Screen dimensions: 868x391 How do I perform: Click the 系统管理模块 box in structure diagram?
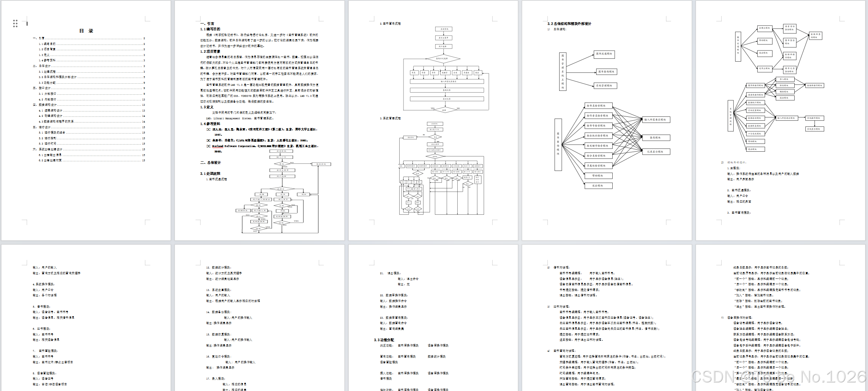(605, 85)
